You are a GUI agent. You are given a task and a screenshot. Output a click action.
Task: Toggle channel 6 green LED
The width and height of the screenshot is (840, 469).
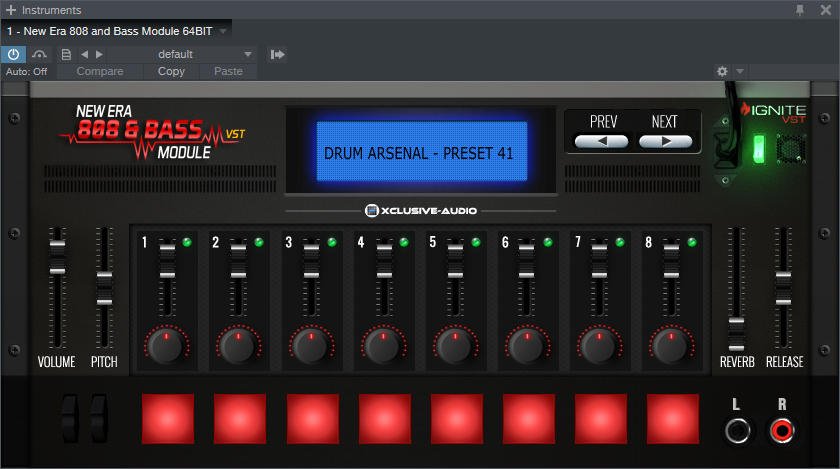(x=548, y=242)
